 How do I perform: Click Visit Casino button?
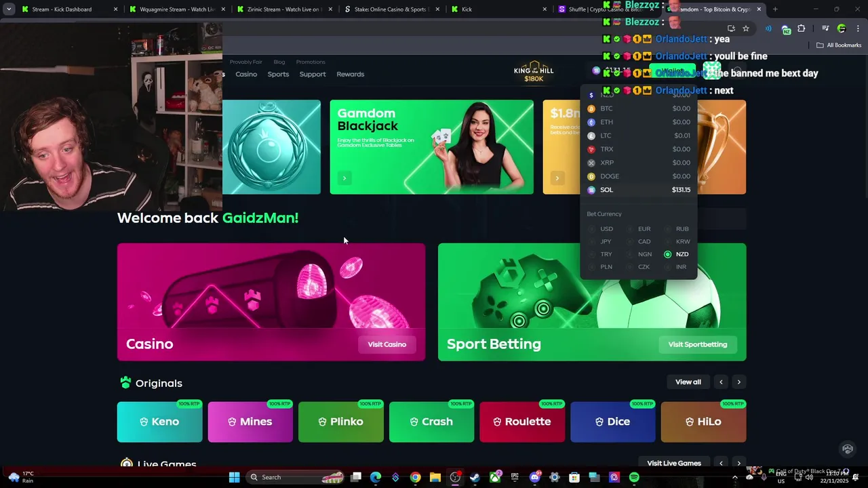[x=387, y=344]
